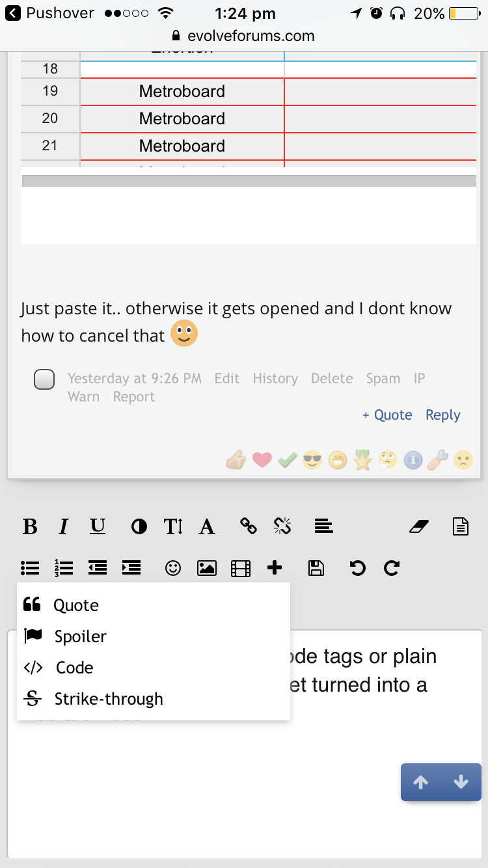Select Code in the insert menu
This screenshot has height=868, width=488.
(74, 668)
